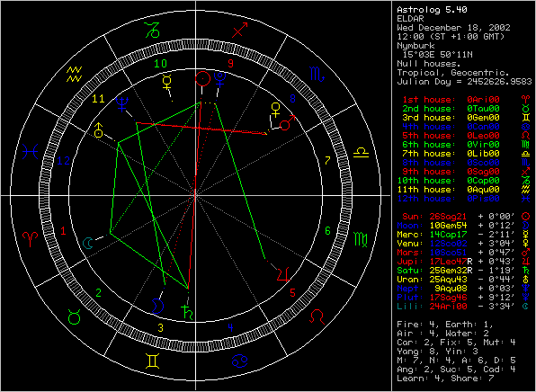The width and height of the screenshot is (536, 392).
Task: Click the Astrolog 5.40 title text
Action: [x=432, y=10]
